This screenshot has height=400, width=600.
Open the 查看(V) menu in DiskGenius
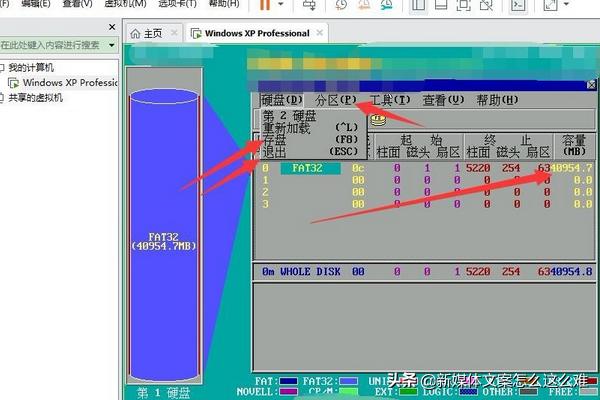[x=443, y=100]
